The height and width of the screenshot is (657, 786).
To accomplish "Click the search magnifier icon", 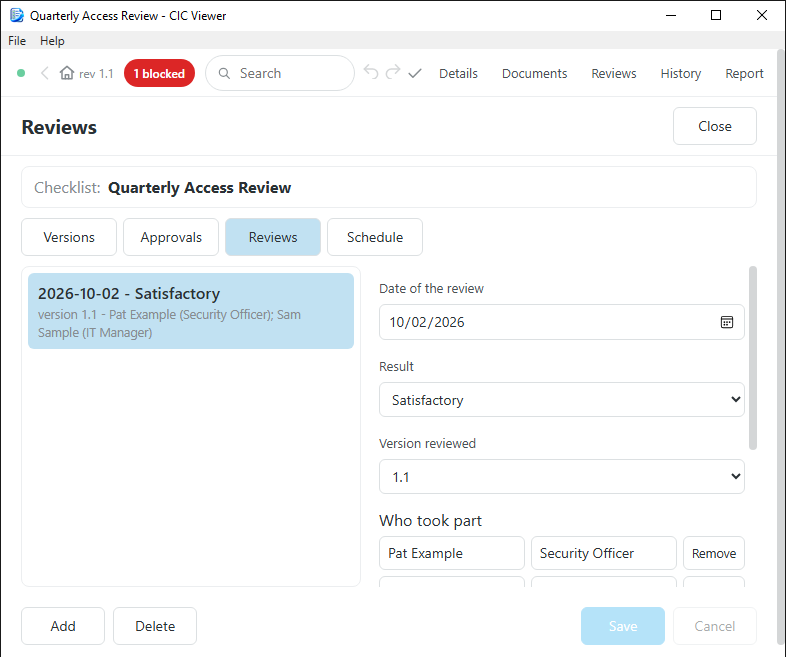I will tap(224, 73).
